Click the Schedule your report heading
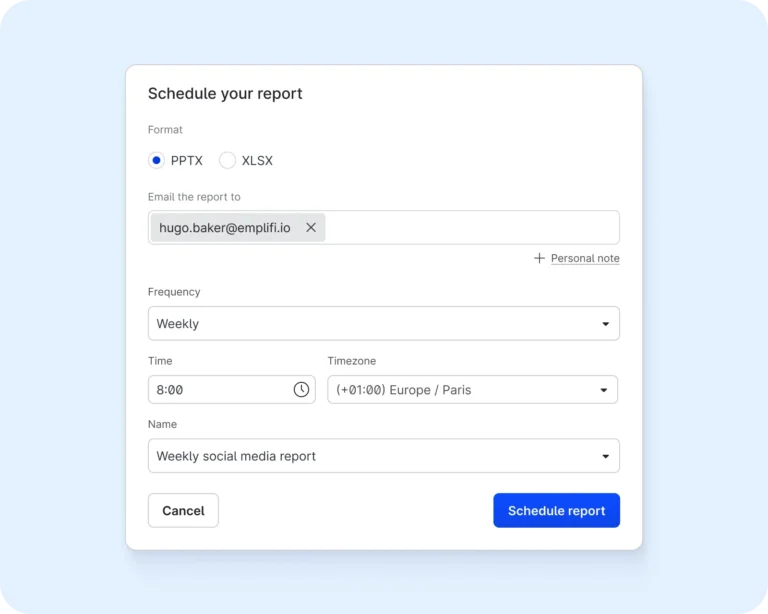The height and width of the screenshot is (614, 768). (x=225, y=94)
